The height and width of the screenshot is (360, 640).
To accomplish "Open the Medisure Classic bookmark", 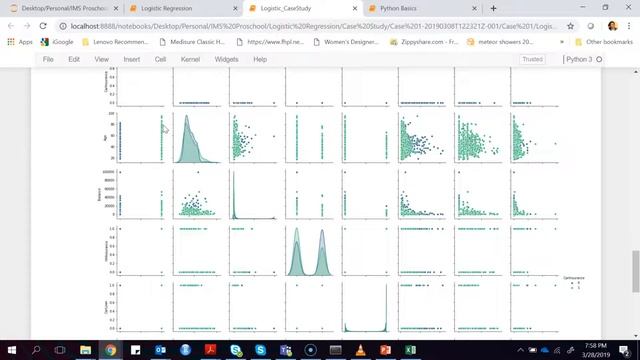I will coord(192,42).
